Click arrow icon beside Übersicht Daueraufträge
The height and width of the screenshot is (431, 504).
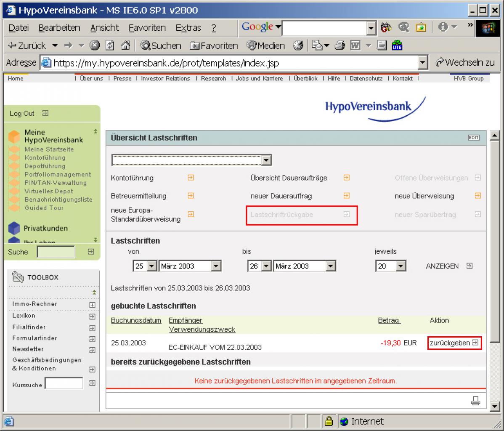point(346,178)
